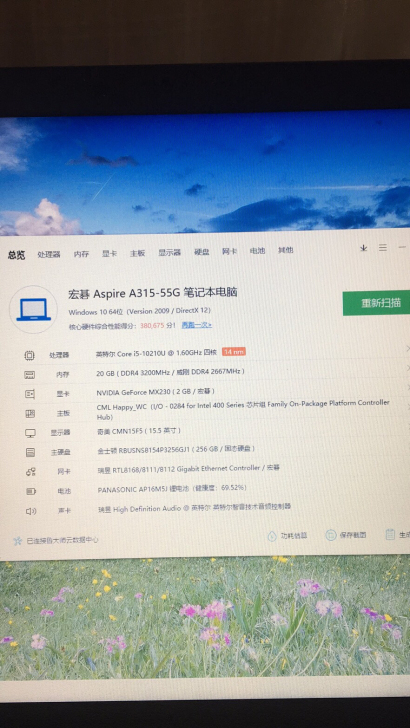This screenshot has width=410, height=728.
Task: Click the 显示器 row label
Action: coord(60,433)
